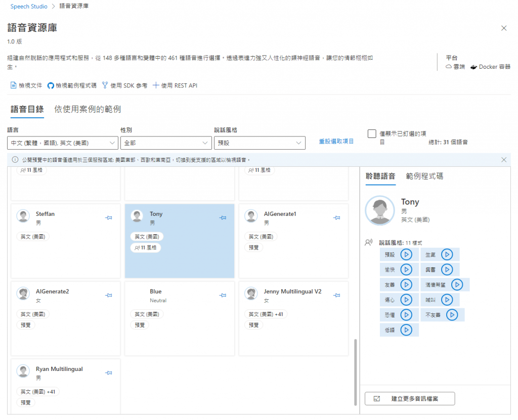
Task: Select the Jenny Multilingual V2 avatar
Action: (251, 294)
